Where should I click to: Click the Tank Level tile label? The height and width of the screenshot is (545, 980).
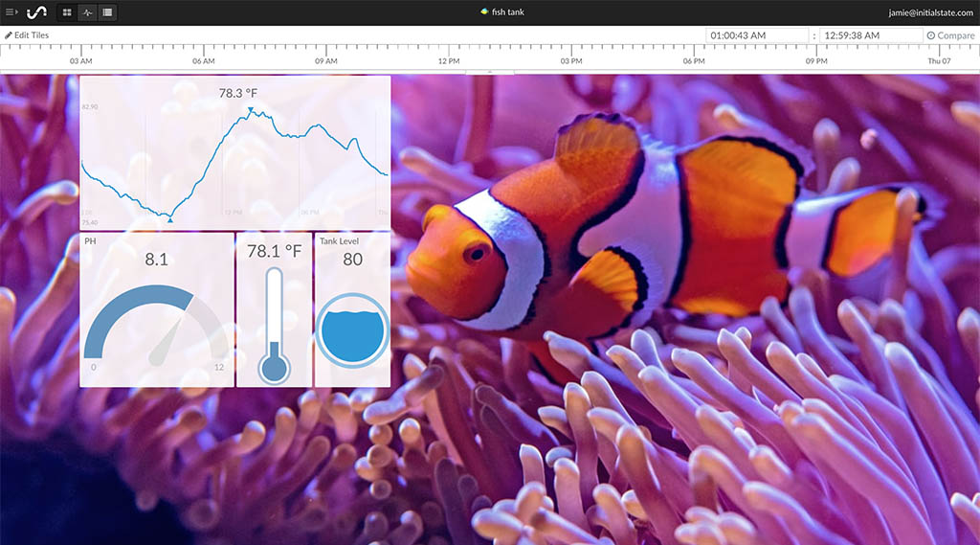[340, 241]
